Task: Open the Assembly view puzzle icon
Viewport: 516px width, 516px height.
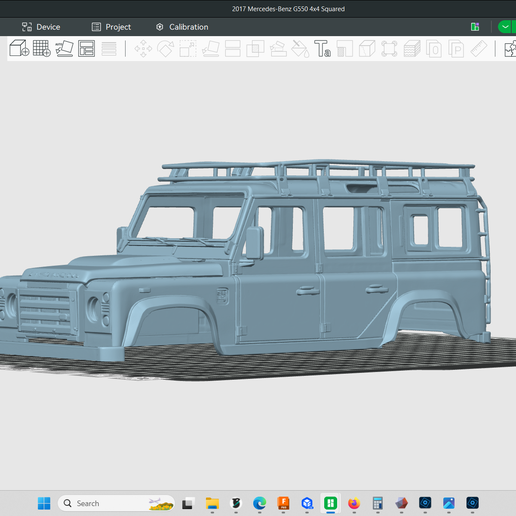Action: (510, 49)
